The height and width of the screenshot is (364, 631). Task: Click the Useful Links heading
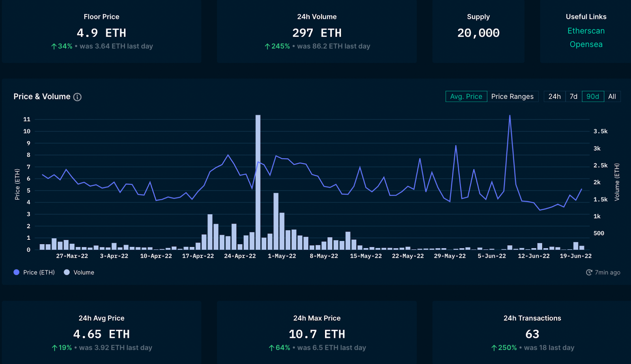click(x=586, y=17)
